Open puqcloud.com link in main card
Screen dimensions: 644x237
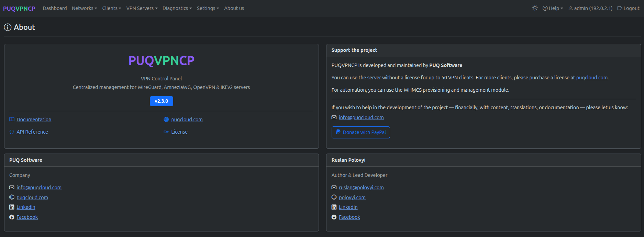pyautogui.click(x=187, y=120)
